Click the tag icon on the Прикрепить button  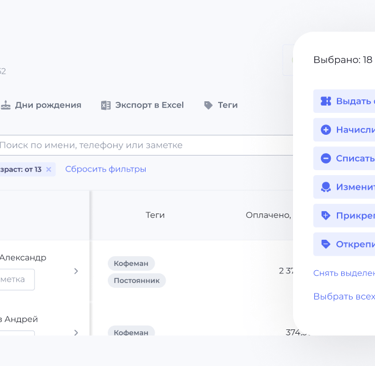[x=326, y=216]
